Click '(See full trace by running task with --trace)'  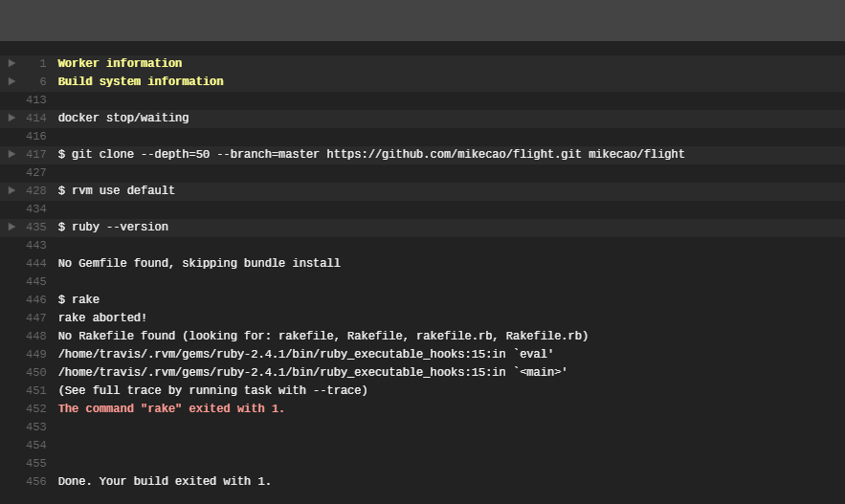pos(212,390)
